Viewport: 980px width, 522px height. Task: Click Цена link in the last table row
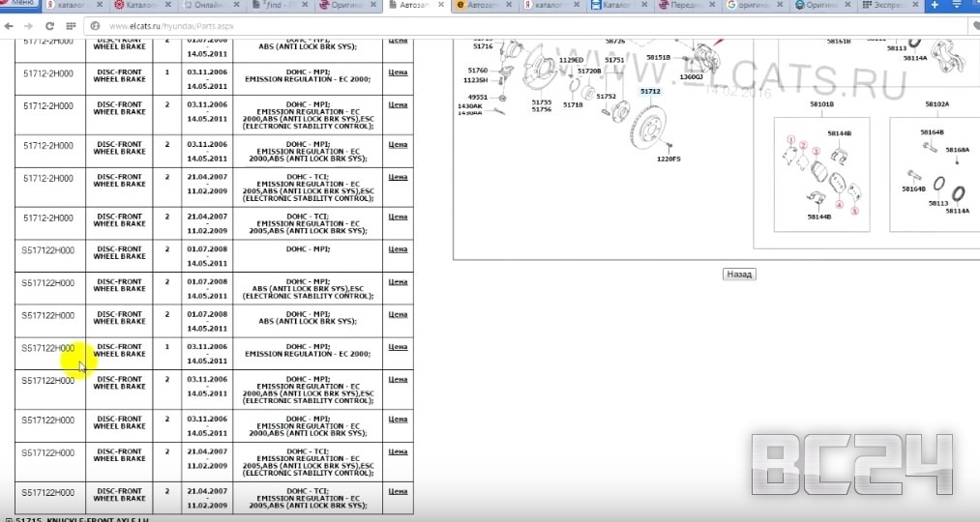397,493
